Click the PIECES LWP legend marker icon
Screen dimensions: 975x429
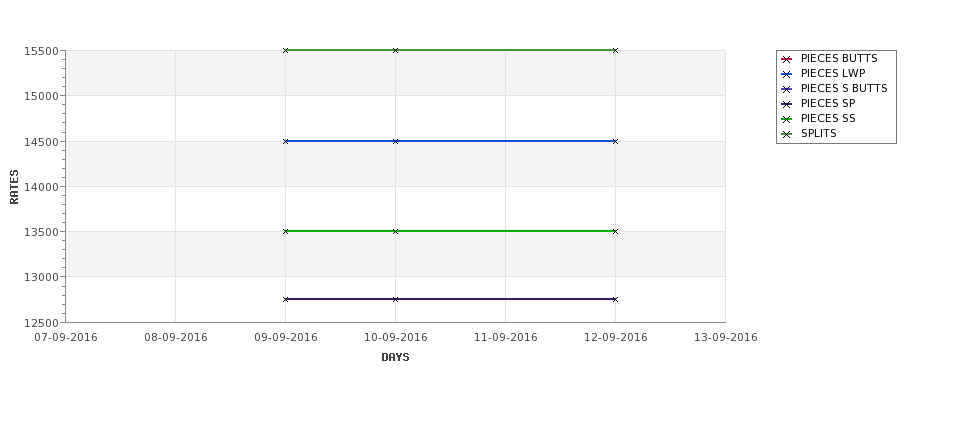click(x=787, y=74)
